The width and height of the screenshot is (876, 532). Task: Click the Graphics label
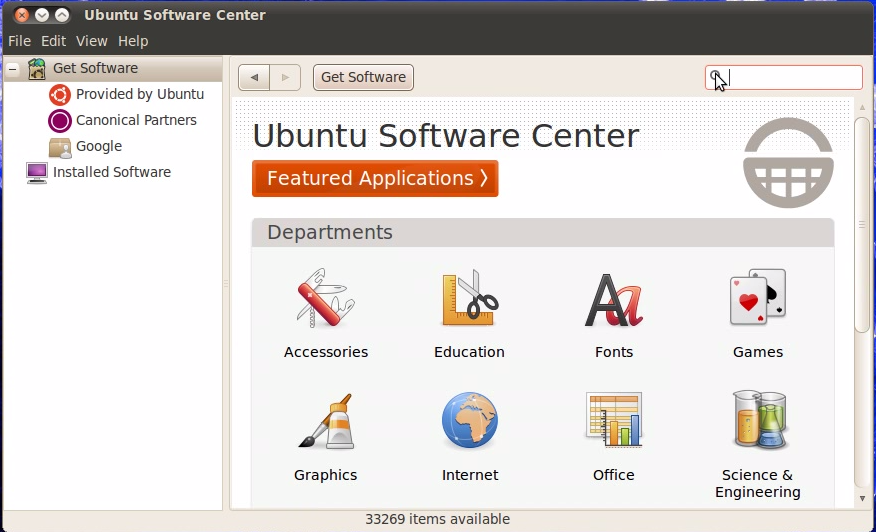(326, 475)
